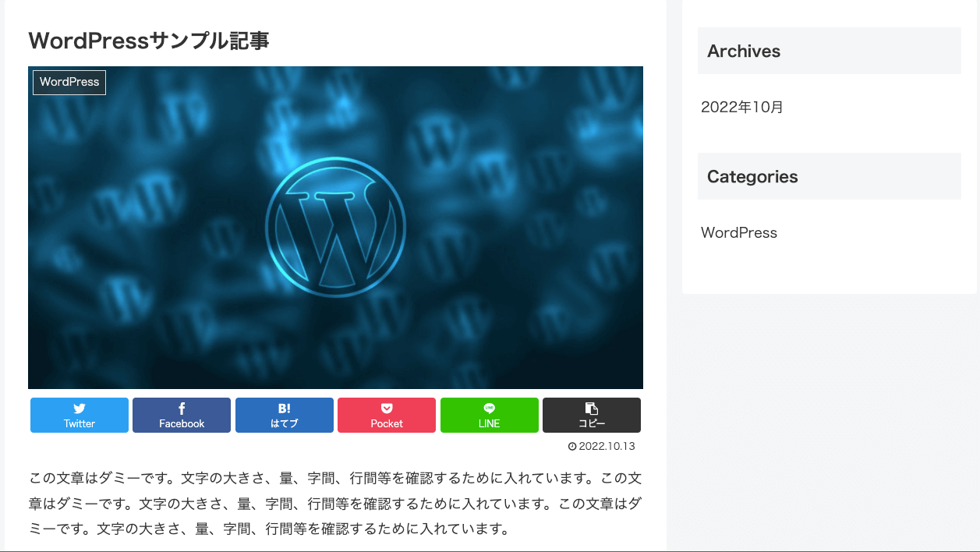980x552 pixels.
Task: Click the 2022.10.13 post date
Action: coord(607,447)
